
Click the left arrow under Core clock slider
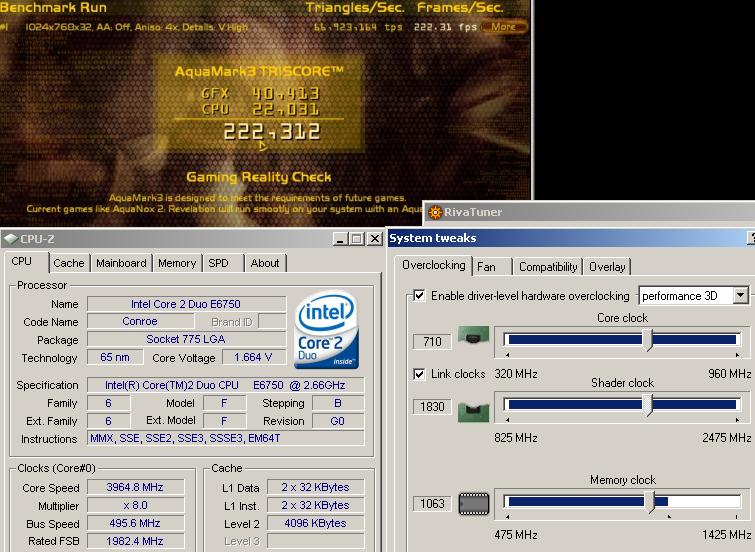[x=508, y=355]
